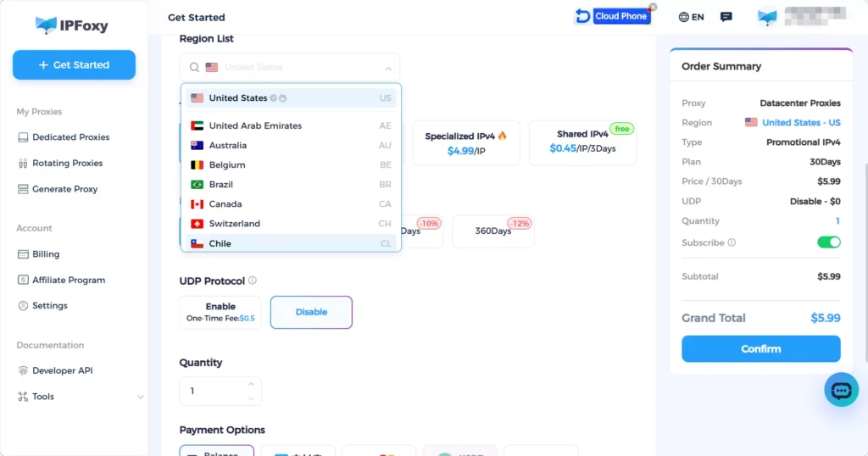The height and width of the screenshot is (456, 868).
Task: Expand the Tools sidebar menu
Action: (x=140, y=397)
